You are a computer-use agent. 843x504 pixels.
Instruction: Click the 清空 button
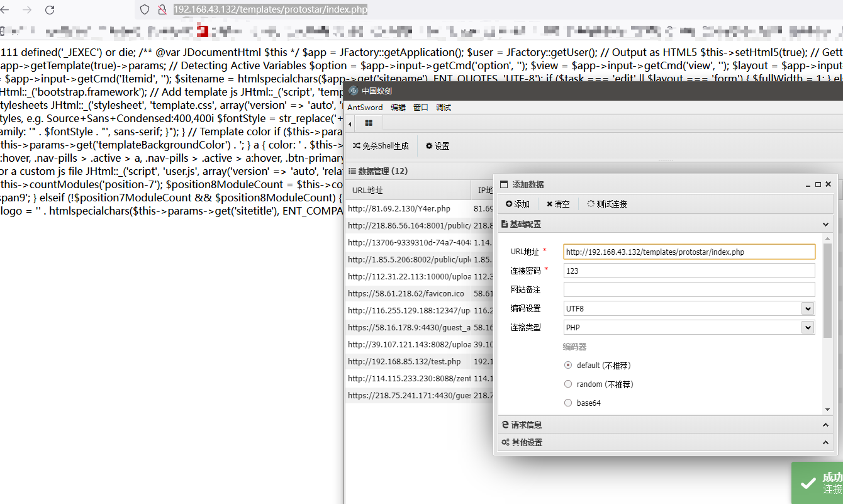pyautogui.click(x=558, y=204)
